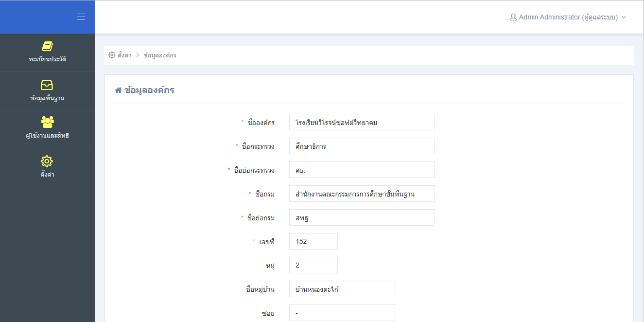
Task: Click the ชื่อหมู่บ้าน field บ้านหนองตะไก้
Action: coord(343,289)
